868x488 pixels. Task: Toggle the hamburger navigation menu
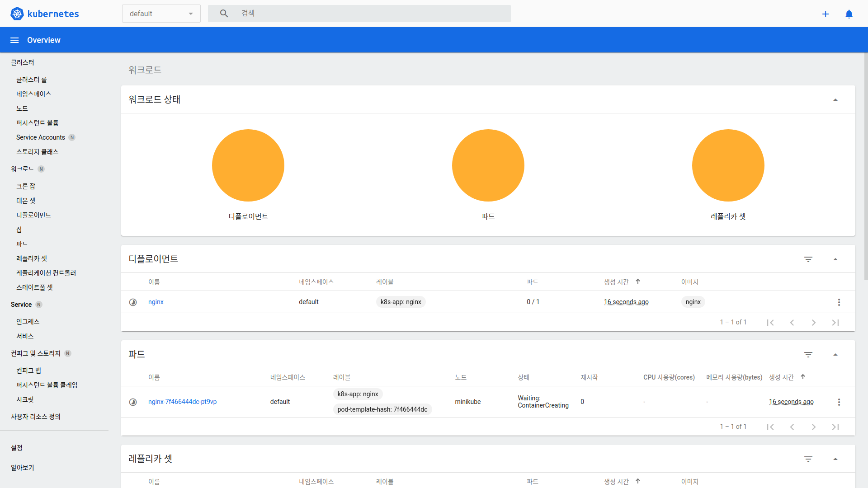tap(14, 40)
